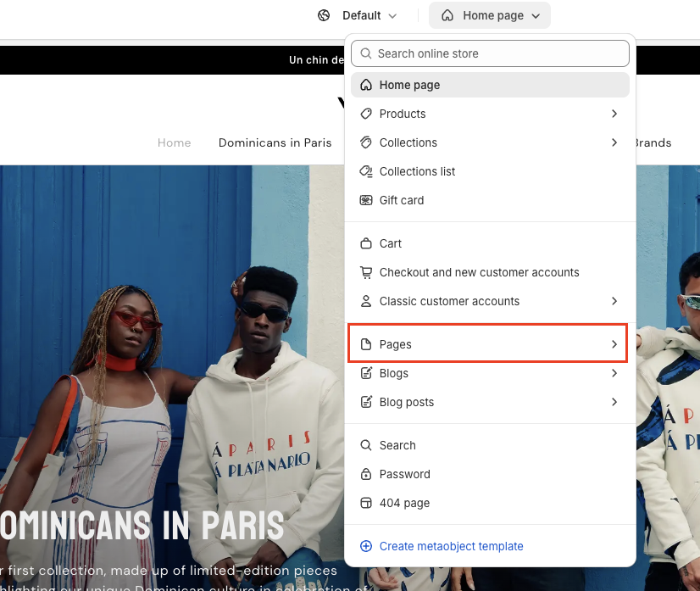Screen dimensions: 700x591
Task: Click the page document icon beside Pages
Action: [x=366, y=344]
